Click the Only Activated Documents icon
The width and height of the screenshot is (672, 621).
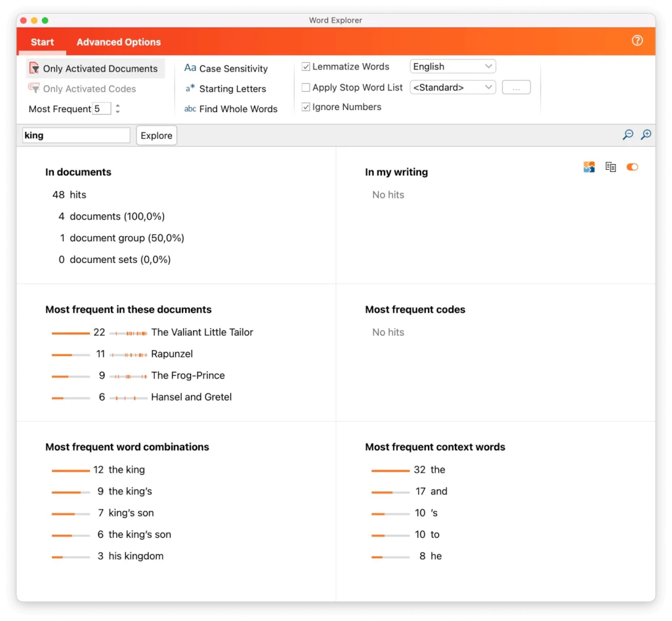[35, 68]
